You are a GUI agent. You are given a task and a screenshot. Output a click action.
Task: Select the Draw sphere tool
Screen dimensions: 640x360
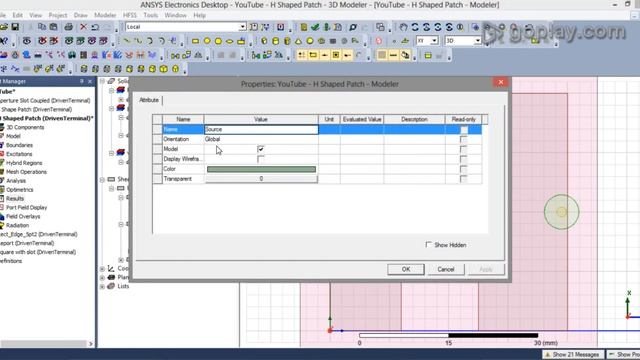[x=310, y=41]
